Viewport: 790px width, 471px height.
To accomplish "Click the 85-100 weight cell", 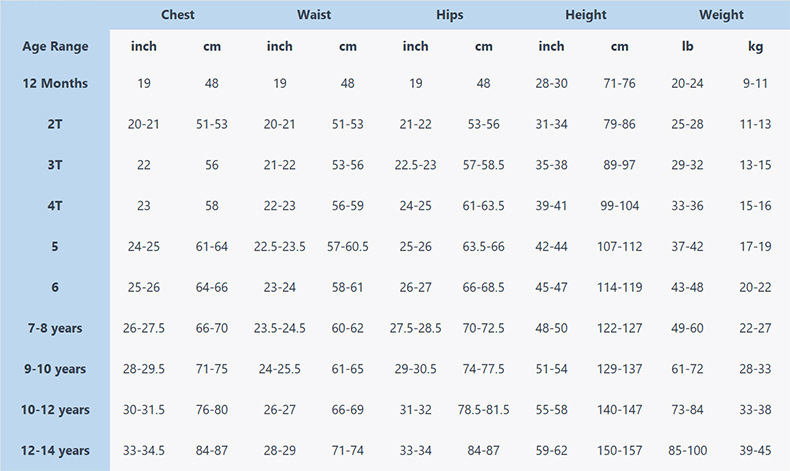I will click(x=688, y=451).
